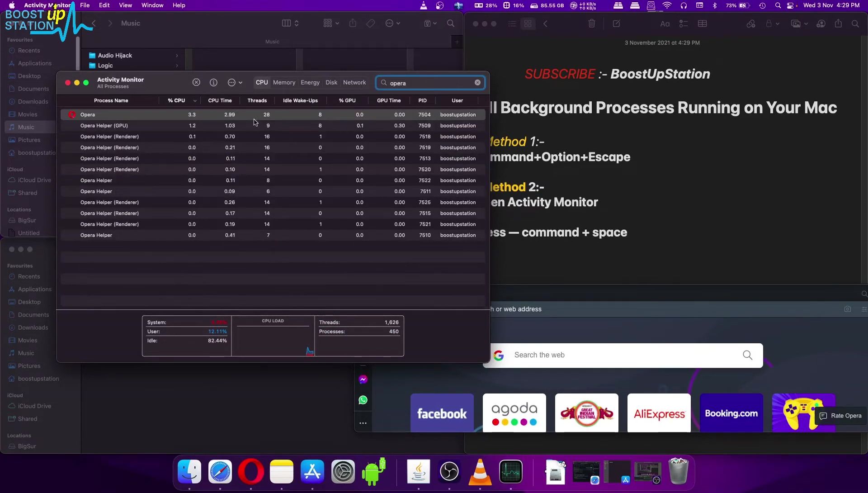The height and width of the screenshot is (493, 868).
Task: Click the Finder share icon
Action: coord(353,24)
